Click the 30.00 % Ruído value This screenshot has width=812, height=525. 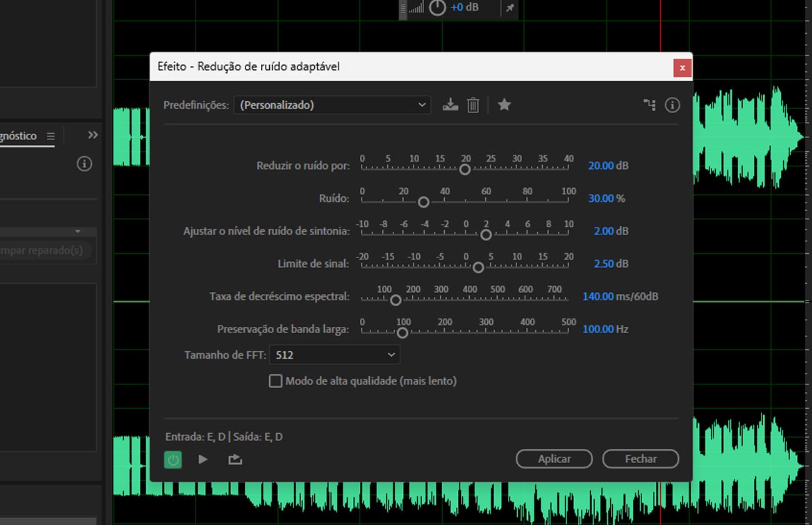click(x=601, y=198)
